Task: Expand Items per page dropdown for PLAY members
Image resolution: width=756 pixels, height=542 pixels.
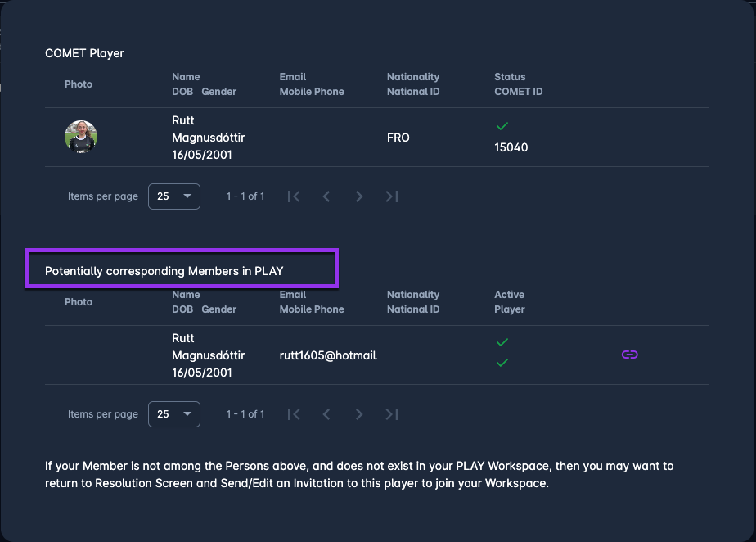Action: tap(173, 414)
